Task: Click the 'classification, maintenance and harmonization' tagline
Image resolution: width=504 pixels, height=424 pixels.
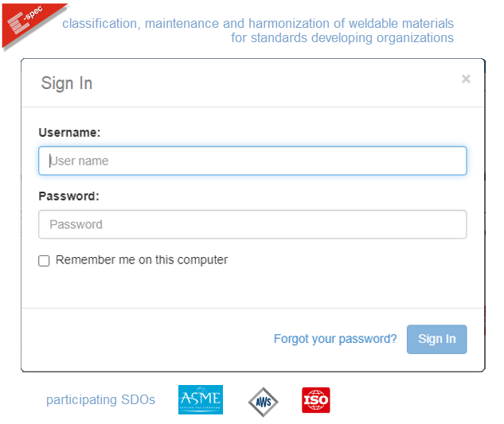Action: (258, 24)
